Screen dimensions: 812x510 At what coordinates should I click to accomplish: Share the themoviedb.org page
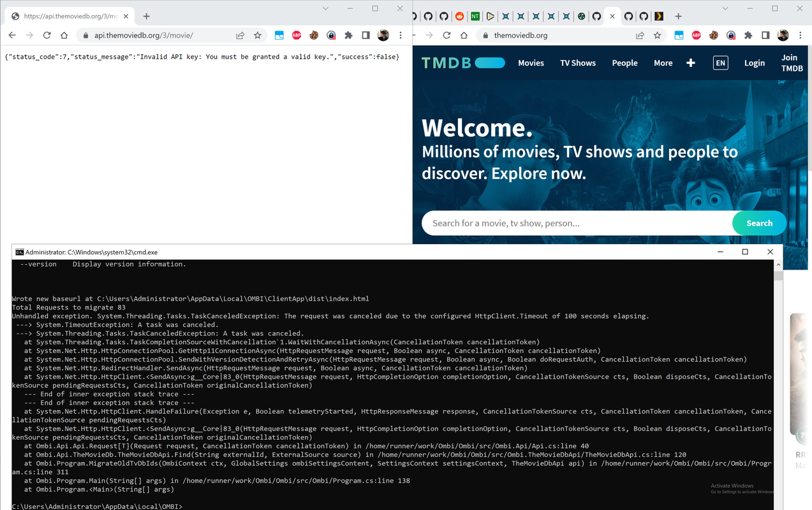point(640,36)
